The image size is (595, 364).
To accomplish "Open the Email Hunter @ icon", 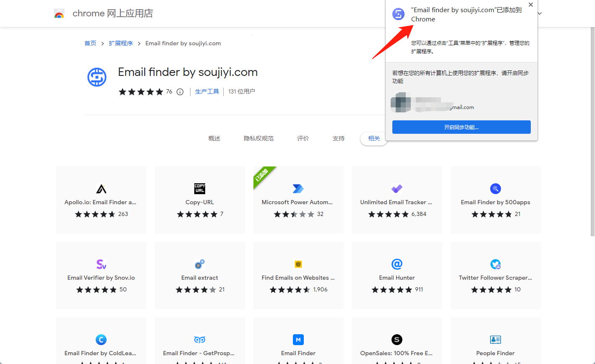I will (397, 264).
